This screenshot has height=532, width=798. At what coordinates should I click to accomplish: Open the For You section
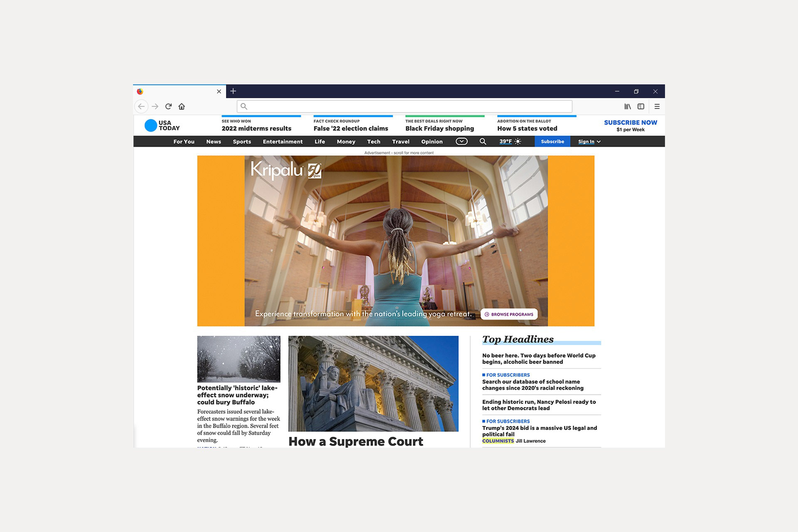184,142
